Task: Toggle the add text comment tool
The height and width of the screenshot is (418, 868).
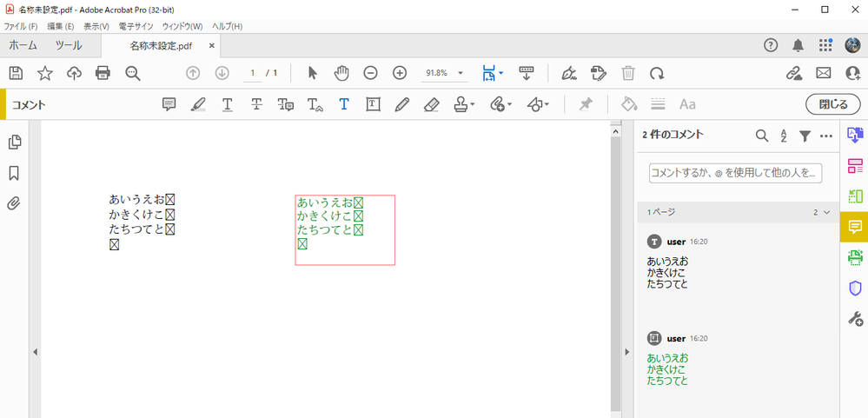Action: click(344, 104)
